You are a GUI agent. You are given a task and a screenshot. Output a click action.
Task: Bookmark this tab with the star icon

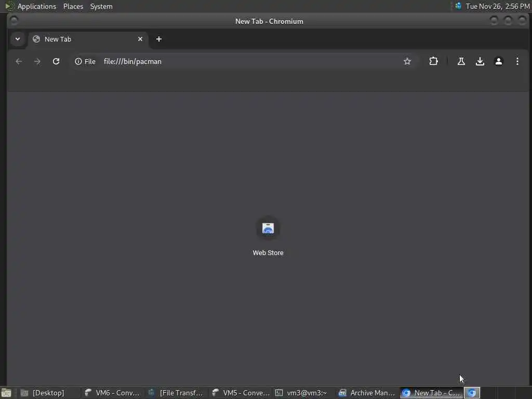[x=407, y=61]
